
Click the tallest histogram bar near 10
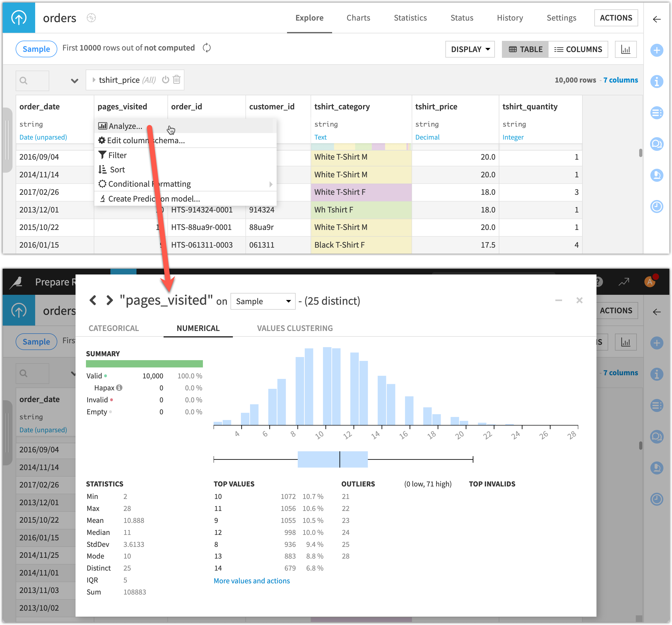(327, 386)
